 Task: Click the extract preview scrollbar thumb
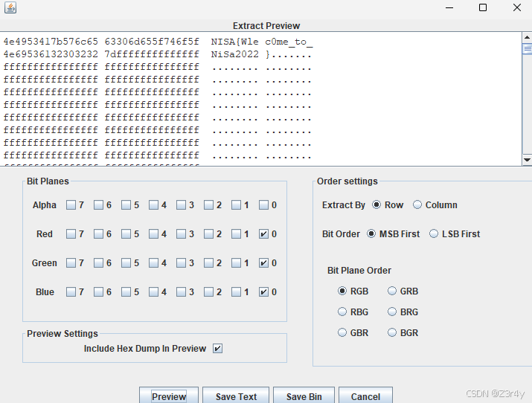click(x=527, y=48)
